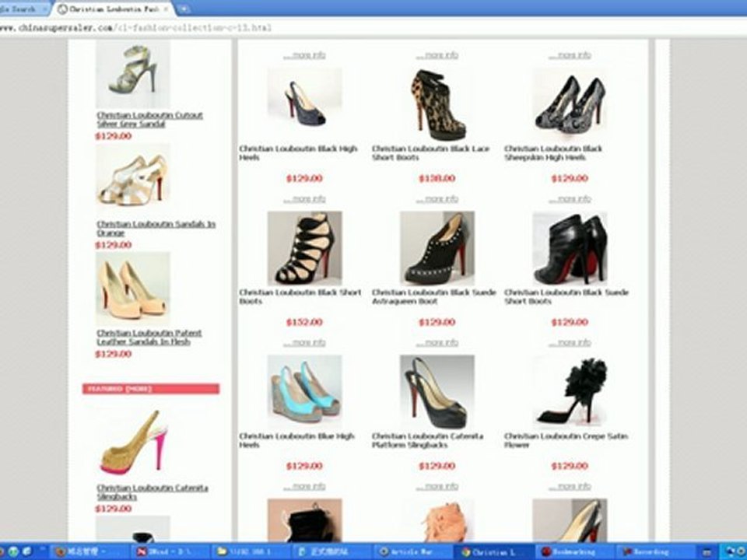
Task: Open Catenita Platform Slingbacks title link
Action: [x=427, y=440]
